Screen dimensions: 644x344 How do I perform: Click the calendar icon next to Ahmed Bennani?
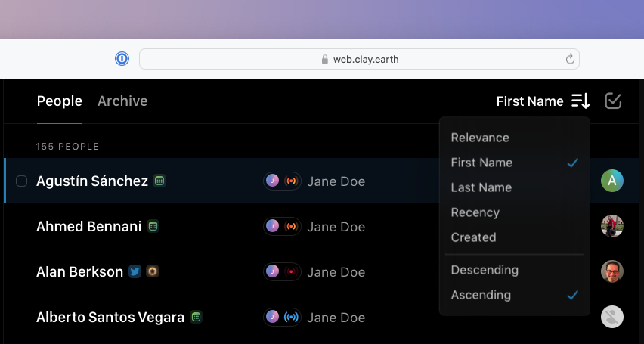pos(153,226)
